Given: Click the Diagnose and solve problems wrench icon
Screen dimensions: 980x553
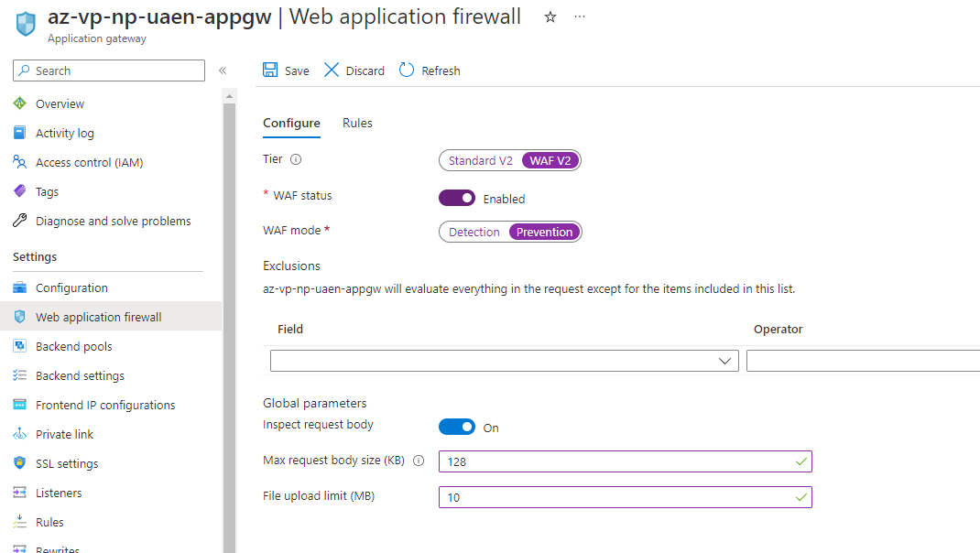Looking at the screenshot, I should pos(20,221).
